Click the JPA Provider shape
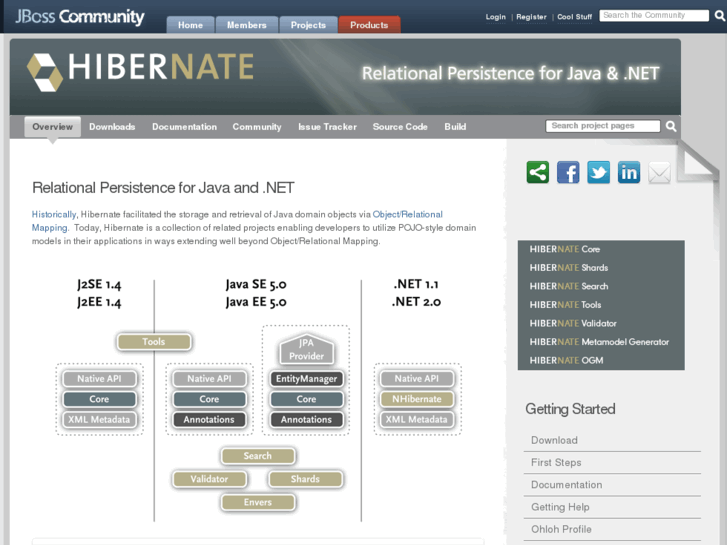 coord(306,349)
